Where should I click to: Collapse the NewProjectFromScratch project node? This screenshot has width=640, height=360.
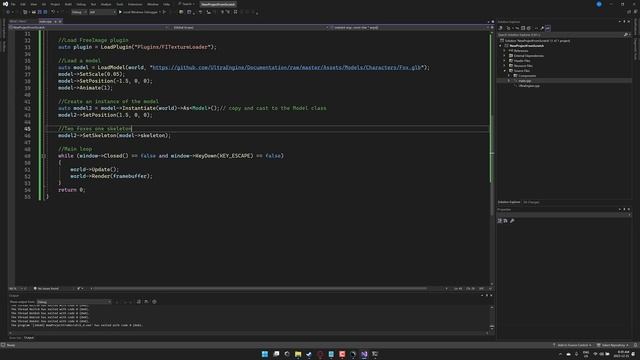pos(500,46)
